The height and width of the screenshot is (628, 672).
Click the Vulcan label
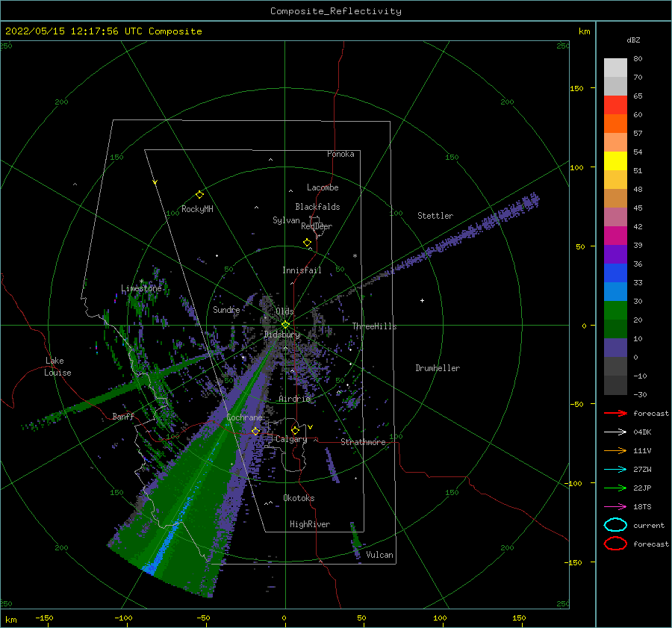pos(380,555)
